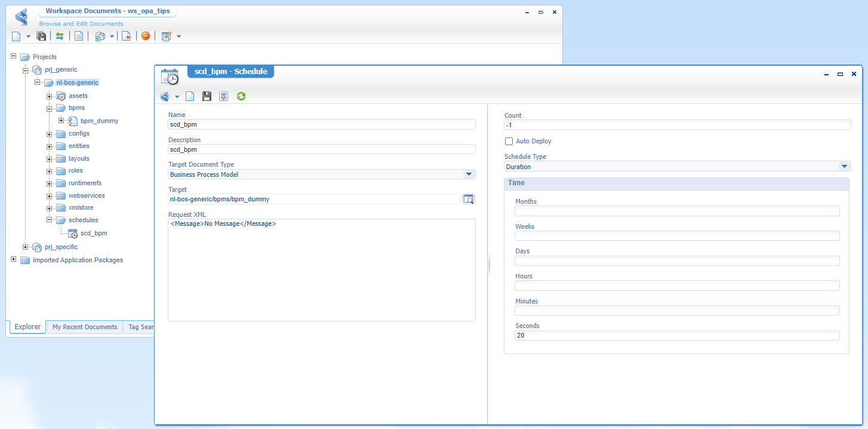This screenshot has width=868, height=429.
Task: Collapse the schedules folder
Action: (x=50, y=220)
